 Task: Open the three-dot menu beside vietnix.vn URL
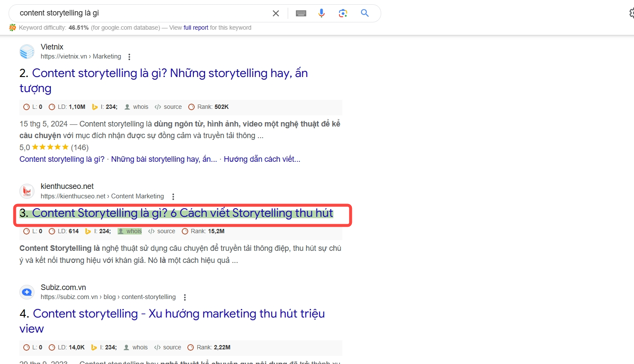click(x=129, y=57)
